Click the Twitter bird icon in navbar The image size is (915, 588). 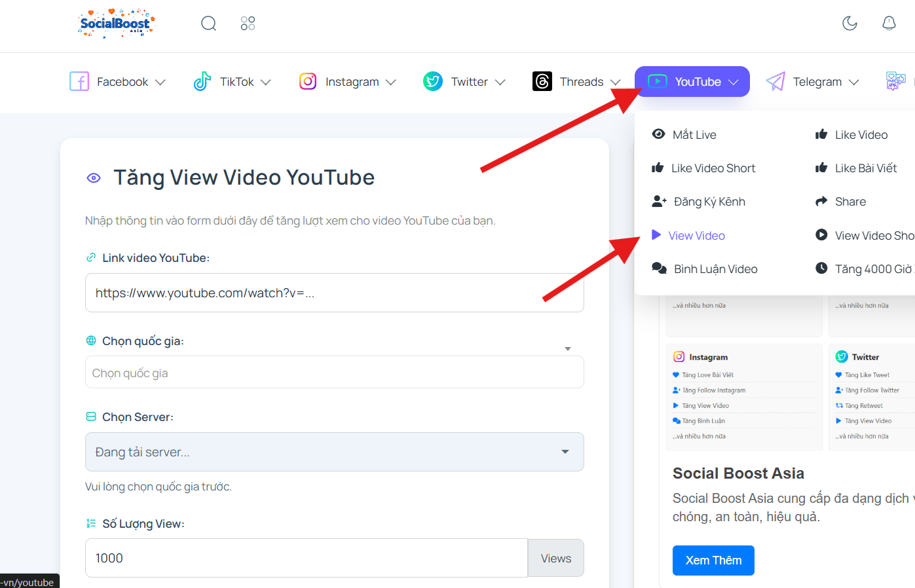433,81
